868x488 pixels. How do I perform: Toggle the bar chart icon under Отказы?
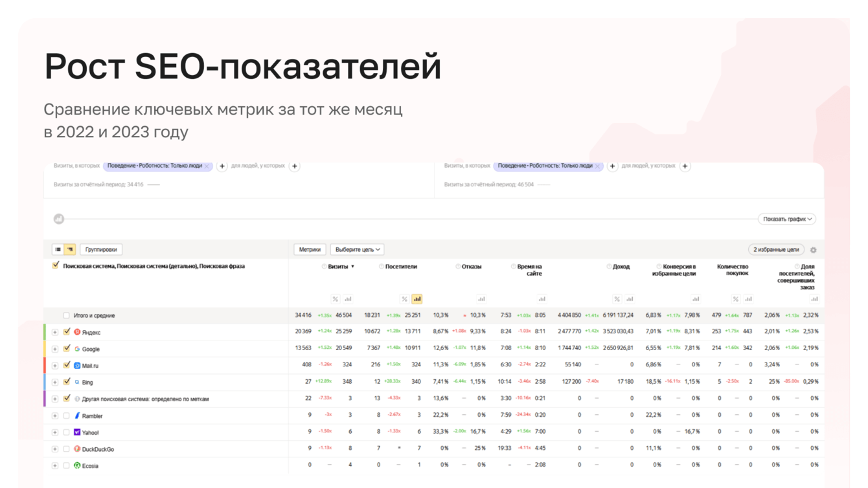(x=481, y=299)
